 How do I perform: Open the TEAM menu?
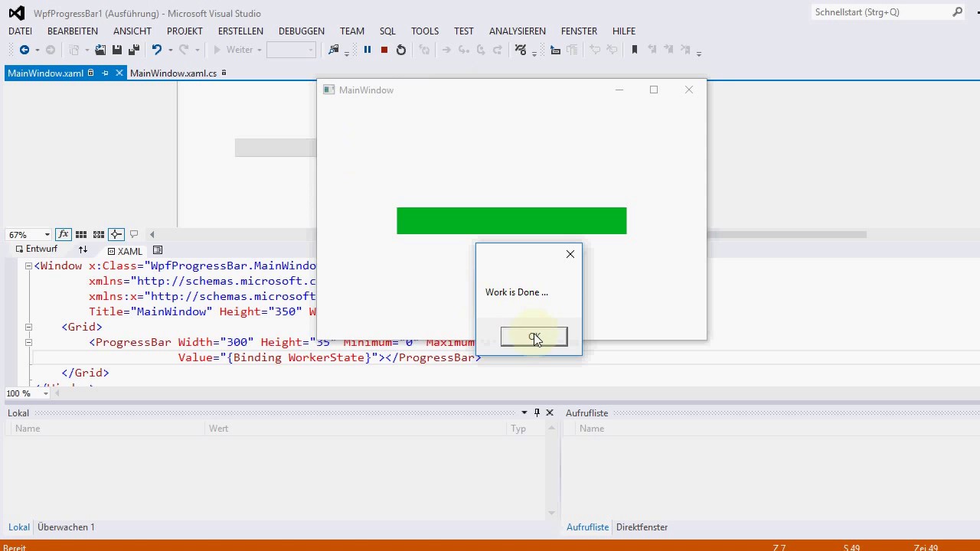coord(352,31)
